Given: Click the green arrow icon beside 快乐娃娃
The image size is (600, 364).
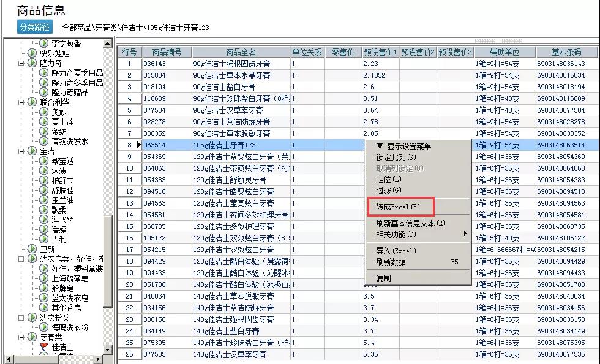Looking at the screenshot, I should pos(32,53).
